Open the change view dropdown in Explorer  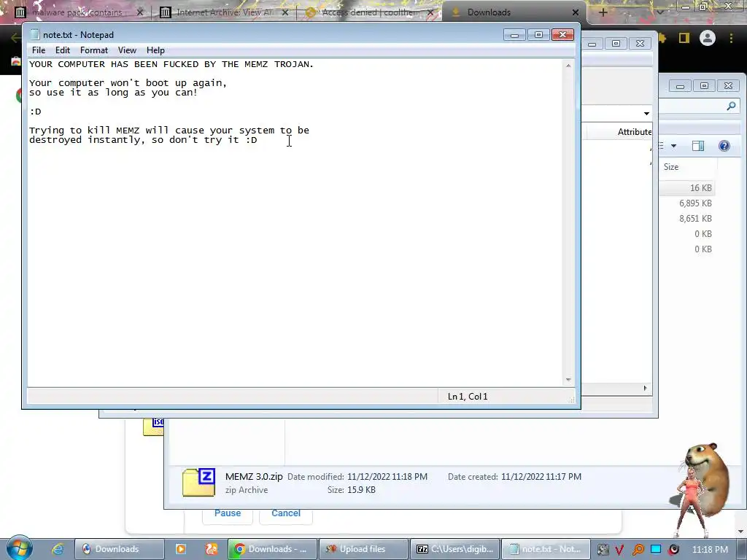point(673,146)
